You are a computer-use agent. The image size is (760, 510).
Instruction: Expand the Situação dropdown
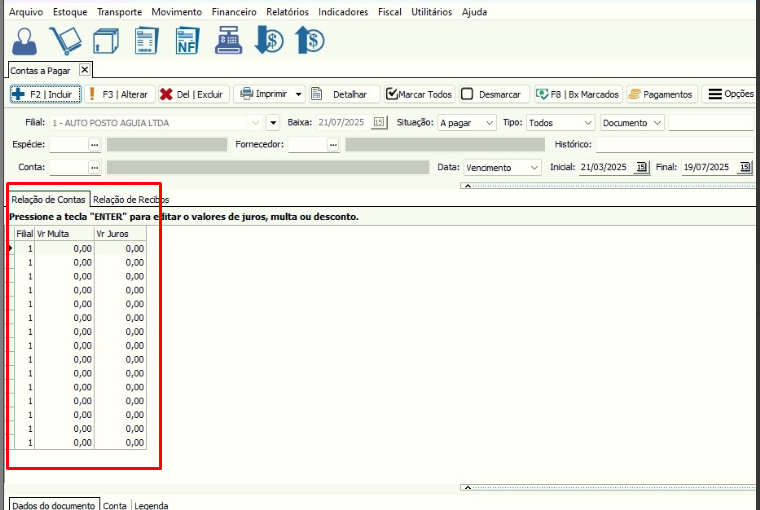(x=489, y=123)
